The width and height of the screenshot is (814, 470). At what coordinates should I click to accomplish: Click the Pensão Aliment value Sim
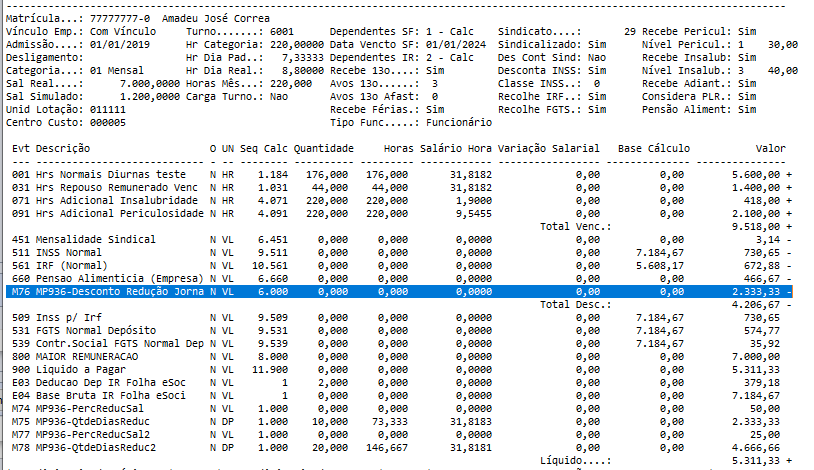click(747, 110)
